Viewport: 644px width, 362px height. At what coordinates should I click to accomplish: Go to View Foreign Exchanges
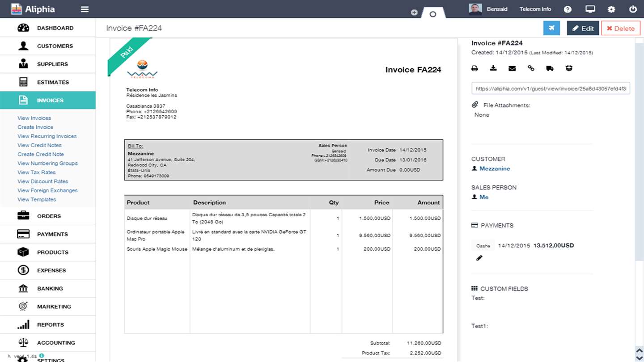[47, 190]
